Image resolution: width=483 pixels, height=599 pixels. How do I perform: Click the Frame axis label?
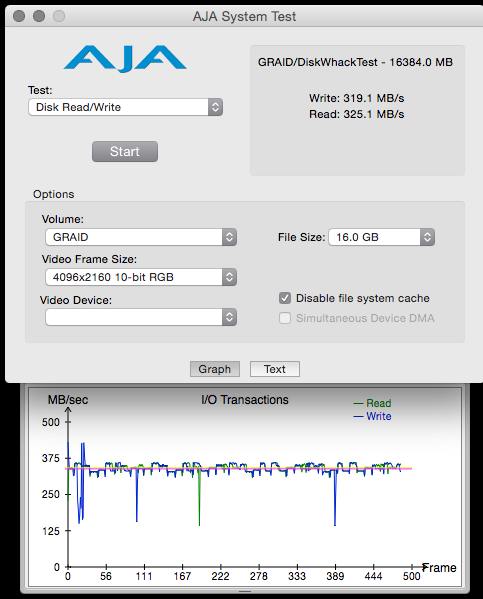(x=439, y=568)
